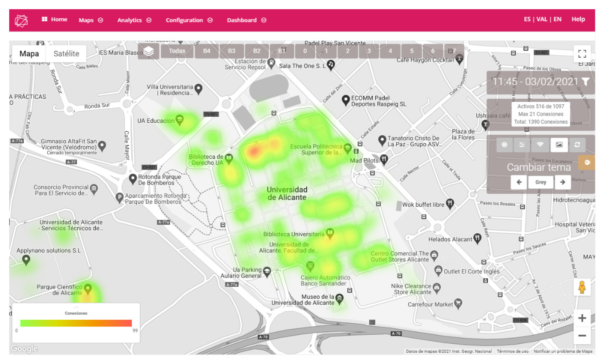Click the circular target icon in the panel
Screen dimensions: 604x364
[x=504, y=145]
